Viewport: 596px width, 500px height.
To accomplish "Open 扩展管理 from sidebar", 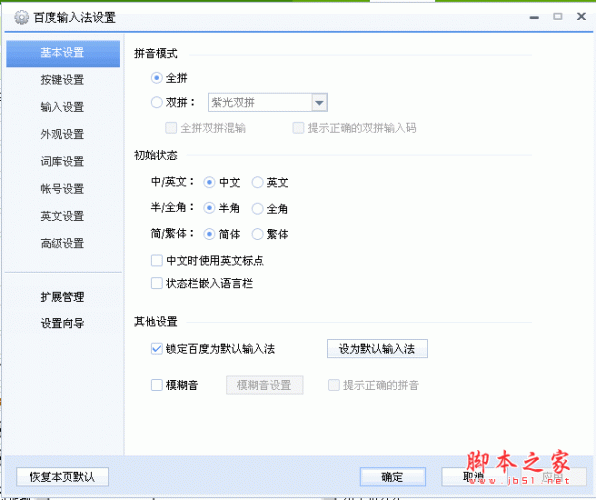I will [x=63, y=297].
